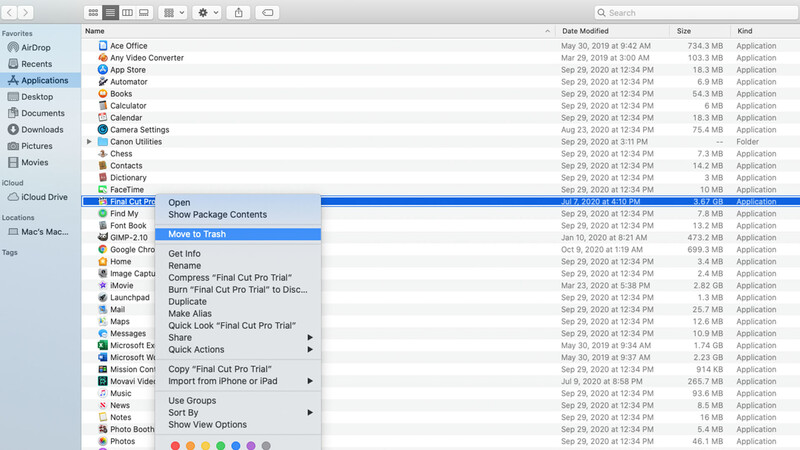Apply the yellow color tag

[x=205, y=446]
